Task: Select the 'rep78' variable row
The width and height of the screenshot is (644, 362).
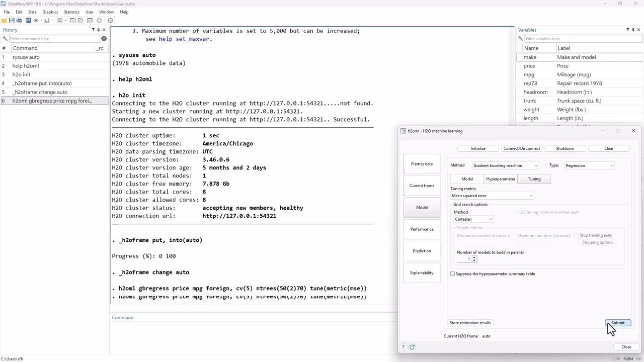Action: (580, 83)
